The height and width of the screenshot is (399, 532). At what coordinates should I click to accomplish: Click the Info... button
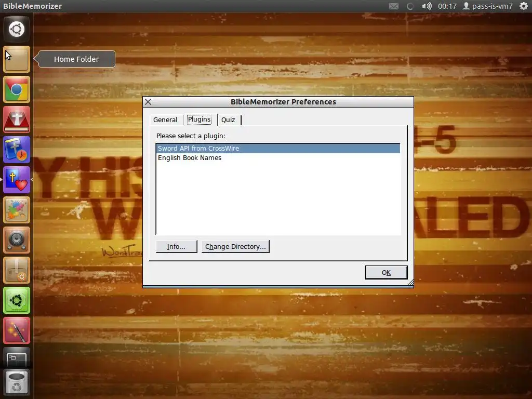177,247
